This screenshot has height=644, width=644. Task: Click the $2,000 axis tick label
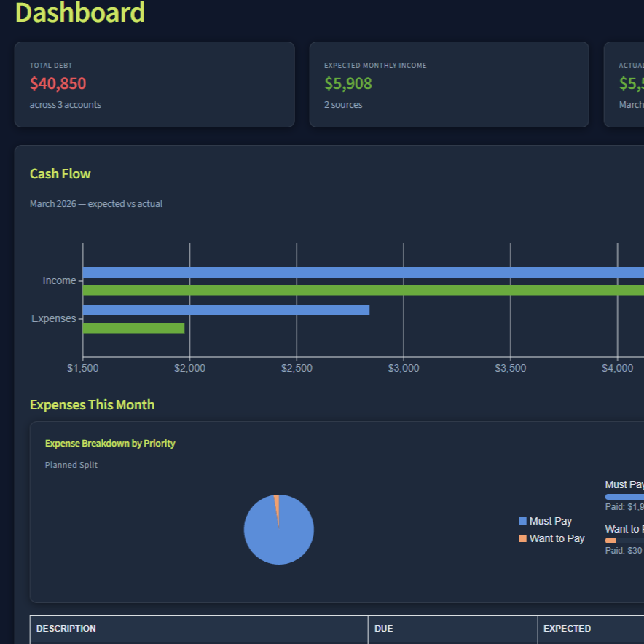pyautogui.click(x=189, y=368)
